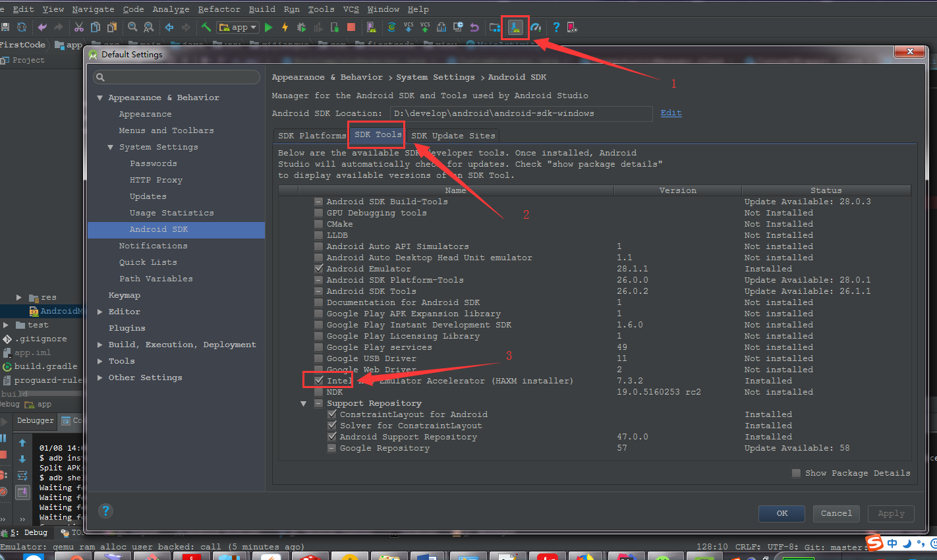Collapse Appearance & Behavior tree arrow
Screen dimensions: 937x560
pyautogui.click(x=100, y=98)
